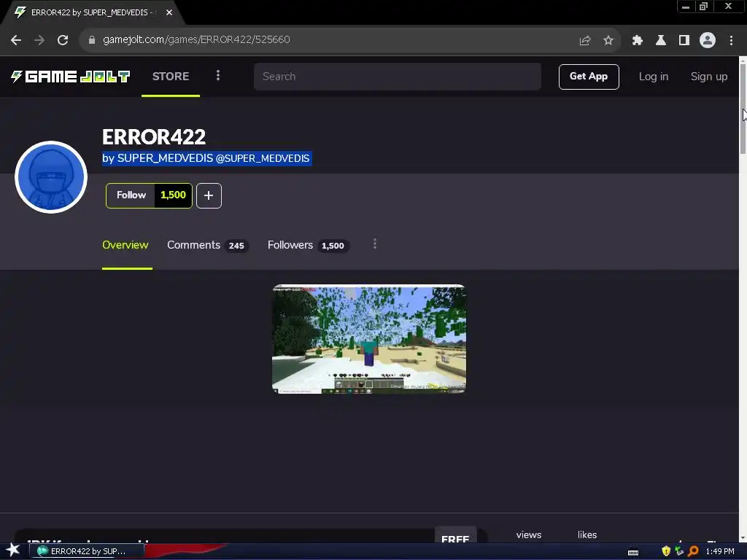This screenshot has width=747, height=560.
Task: Click the 1,500 follower count next to Follow
Action: [173, 195]
